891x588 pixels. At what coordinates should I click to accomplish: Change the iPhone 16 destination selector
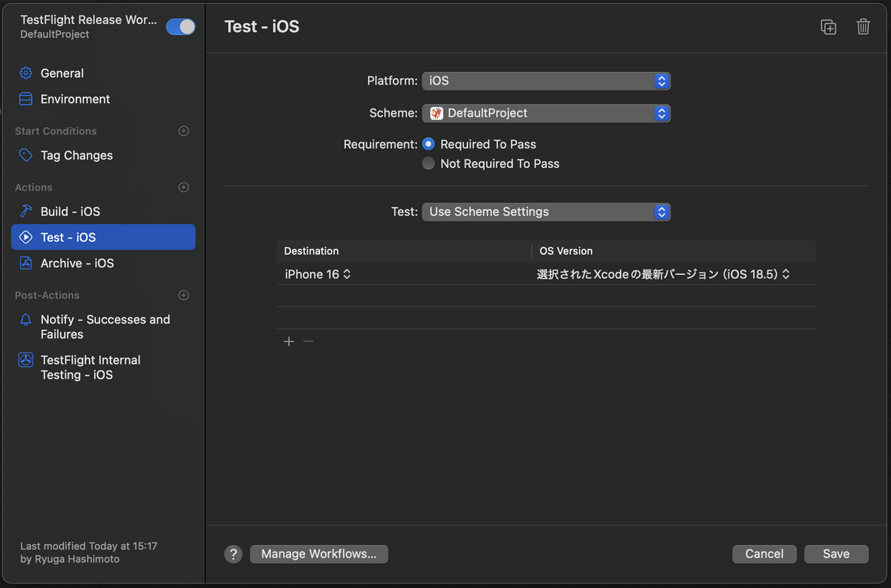click(x=318, y=275)
